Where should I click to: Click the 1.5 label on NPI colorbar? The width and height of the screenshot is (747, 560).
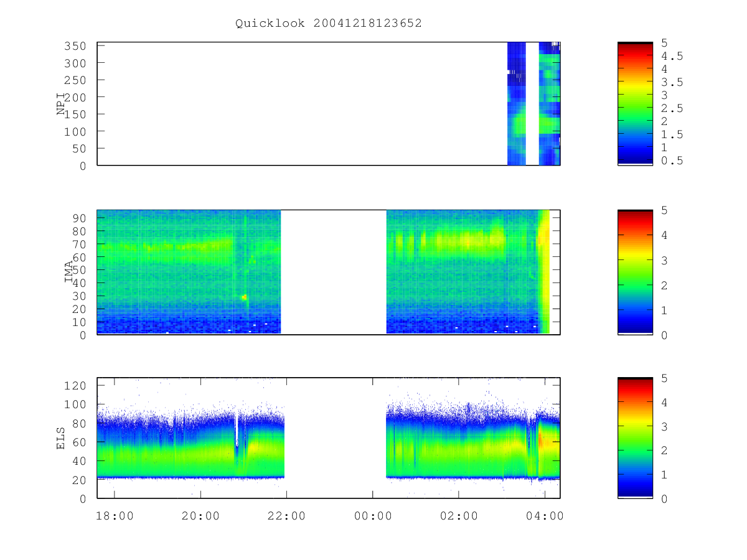click(672, 134)
